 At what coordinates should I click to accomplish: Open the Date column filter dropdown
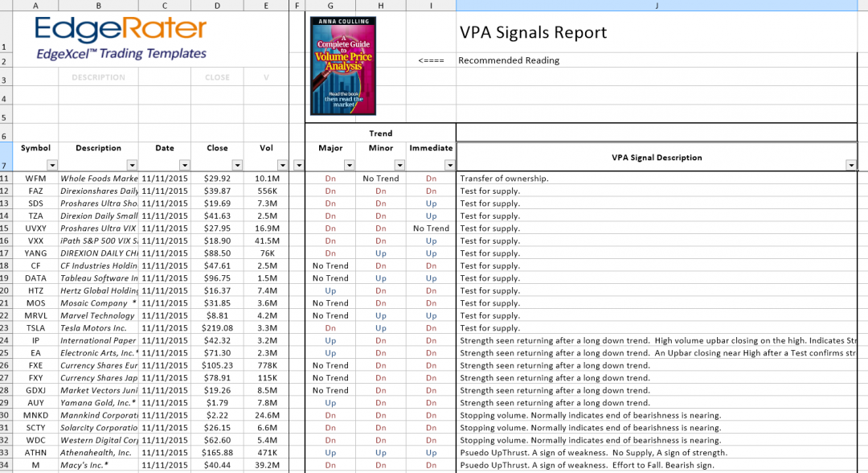pyautogui.click(x=184, y=164)
